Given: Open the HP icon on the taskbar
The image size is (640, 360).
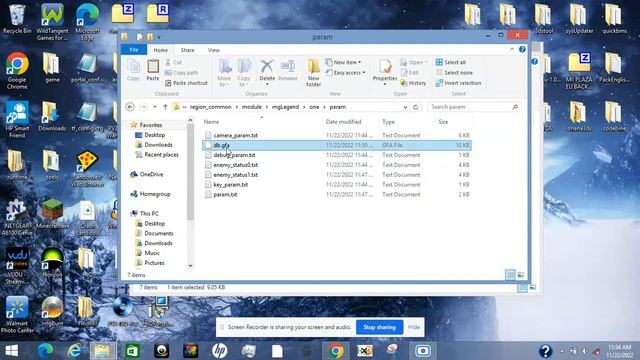Looking at the screenshot, I should click(220, 351).
